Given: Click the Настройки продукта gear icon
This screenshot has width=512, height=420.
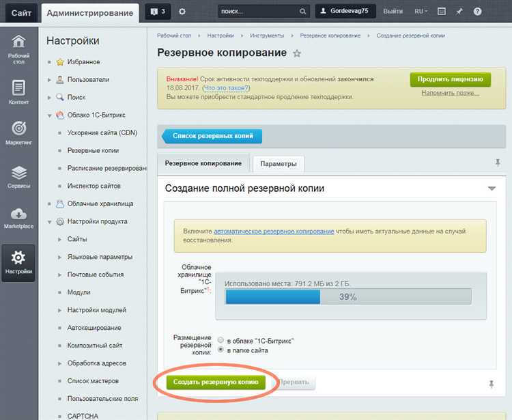Looking at the screenshot, I should pyautogui.click(x=60, y=221).
